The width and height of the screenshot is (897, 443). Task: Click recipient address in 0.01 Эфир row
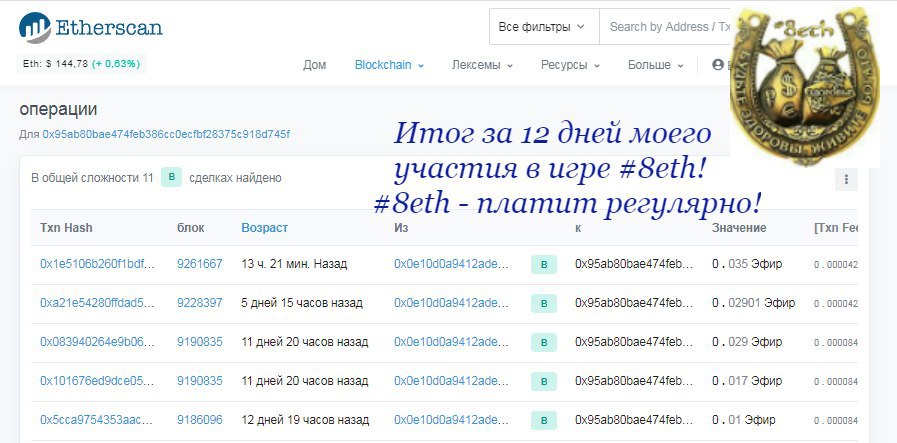pyautogui.click(x=634, y=420)
